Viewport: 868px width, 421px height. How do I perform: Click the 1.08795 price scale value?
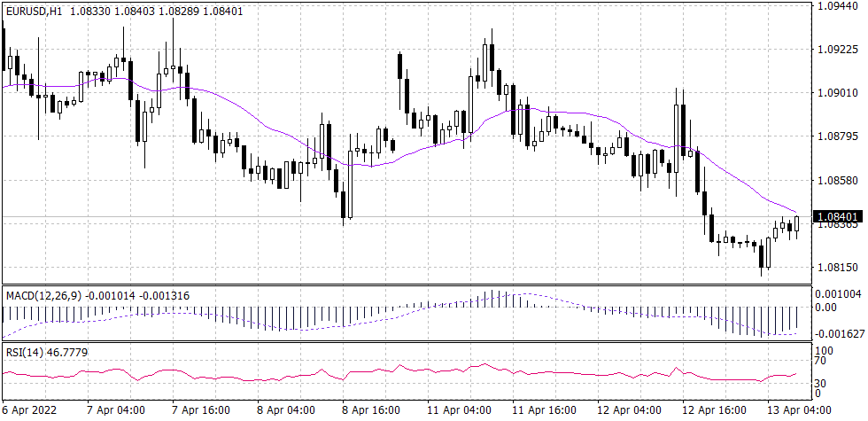(837, 136)
